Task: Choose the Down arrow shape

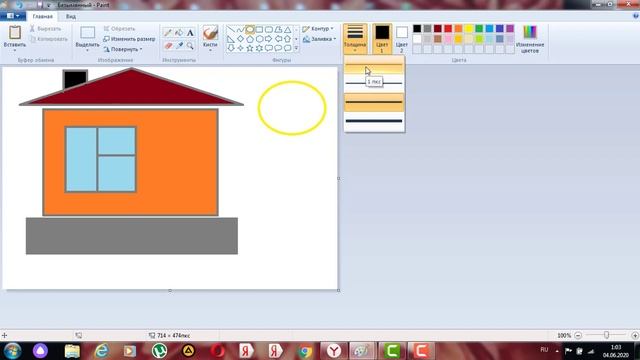Action: click(231, 48)
